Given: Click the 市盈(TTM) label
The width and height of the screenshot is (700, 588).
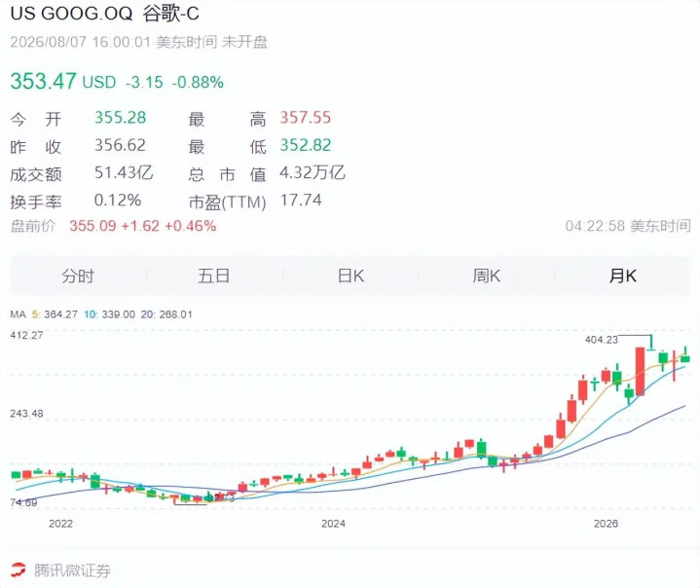Looking at the screenshot, I should pos(227,202).
